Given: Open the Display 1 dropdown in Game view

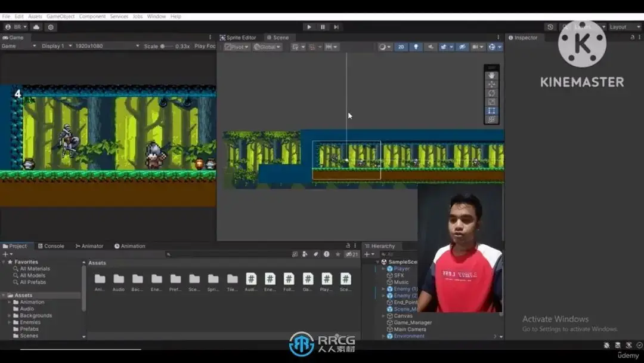Looking at the screenshot, I should point(56,46).
